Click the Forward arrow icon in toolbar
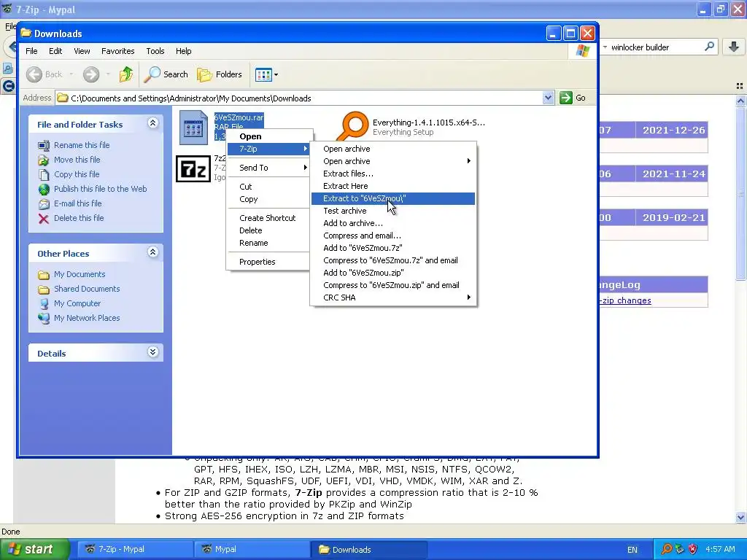Viewport: 747px width, 560px height. pyautogui.click(x=91, y=74)
